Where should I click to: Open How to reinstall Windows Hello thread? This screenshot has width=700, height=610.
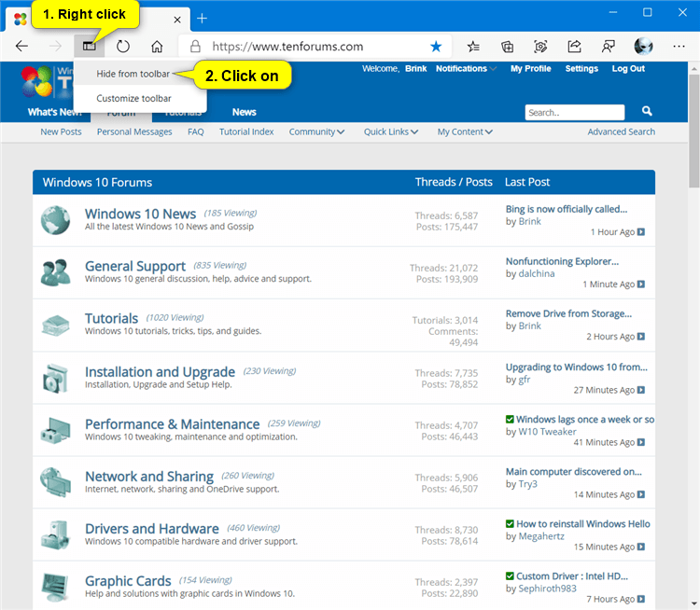point(582,523)
